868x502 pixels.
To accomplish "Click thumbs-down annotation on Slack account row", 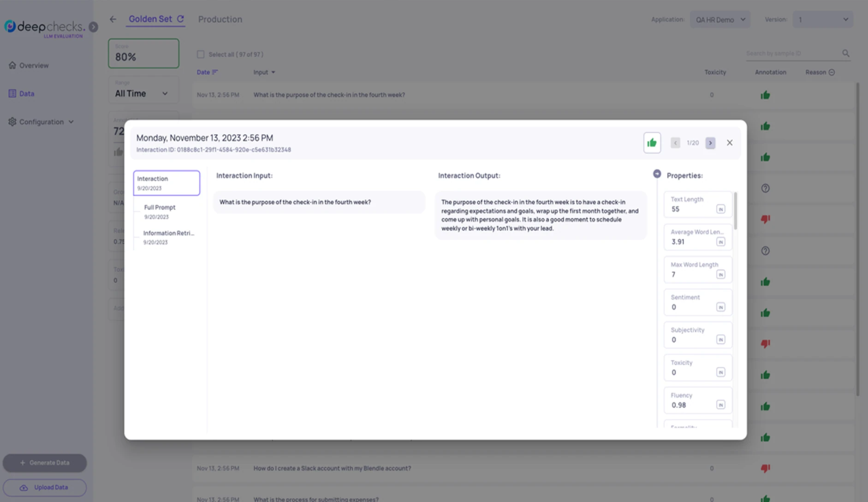I will pyautogui.click(x=765, y=468).
